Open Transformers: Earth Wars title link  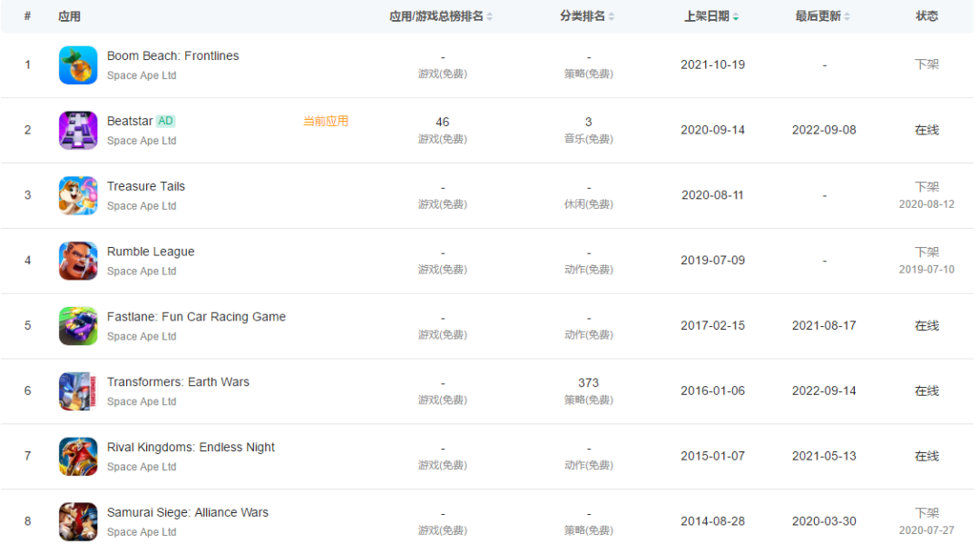[178, 382]
